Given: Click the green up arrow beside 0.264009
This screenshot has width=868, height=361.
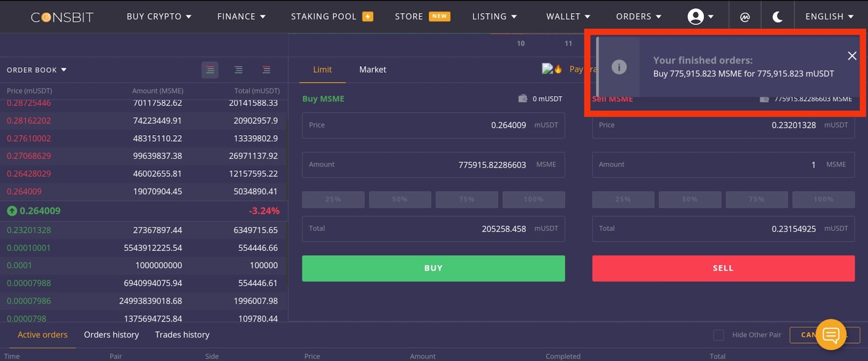Looking at the screenshot, I should tap(12, 211).
